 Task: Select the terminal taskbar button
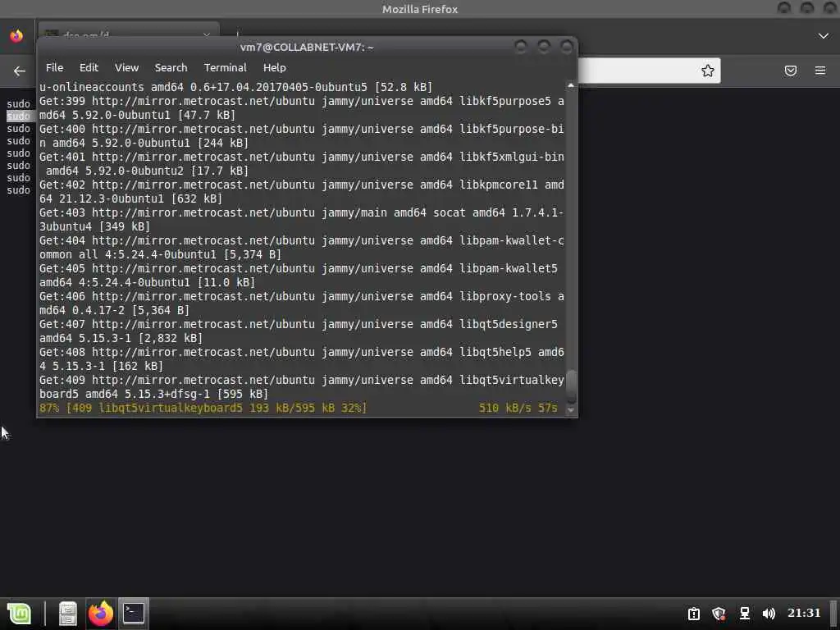133,614
